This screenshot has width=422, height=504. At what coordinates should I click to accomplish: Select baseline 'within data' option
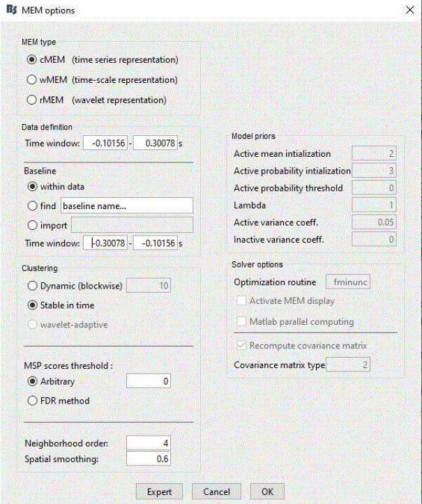(x=32, y=186)
